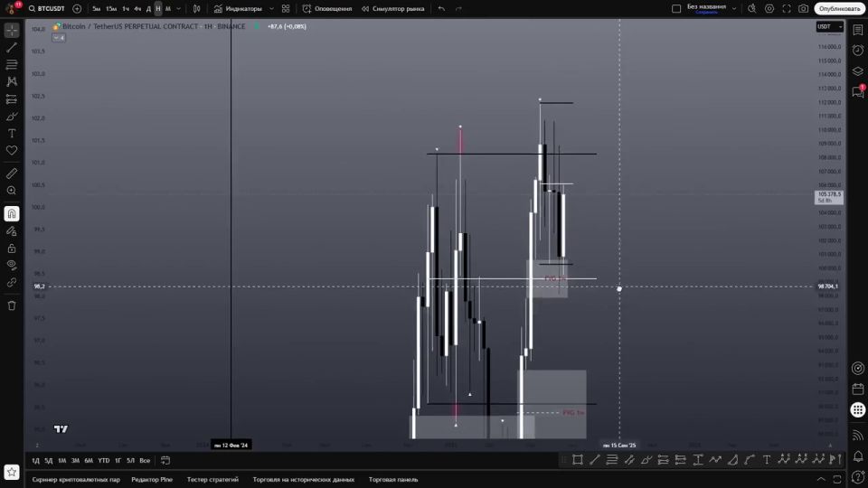Open BTCUSDT symbol search
868x488 pixels.
[46, 9]
